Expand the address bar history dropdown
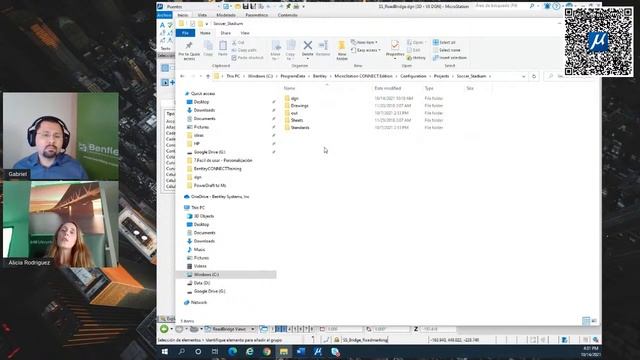The image size is (640, 360). tap(524, 76)
